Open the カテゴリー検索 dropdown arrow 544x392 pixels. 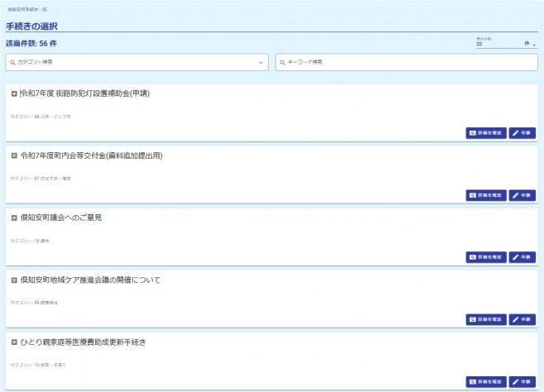[x=260, y=62]
